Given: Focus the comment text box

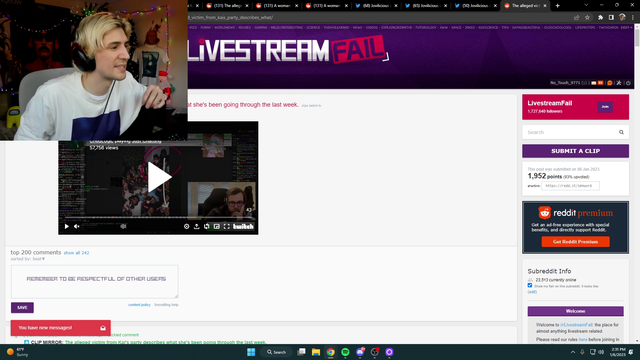Looking at the screenshot, I should tap(95, 282).
